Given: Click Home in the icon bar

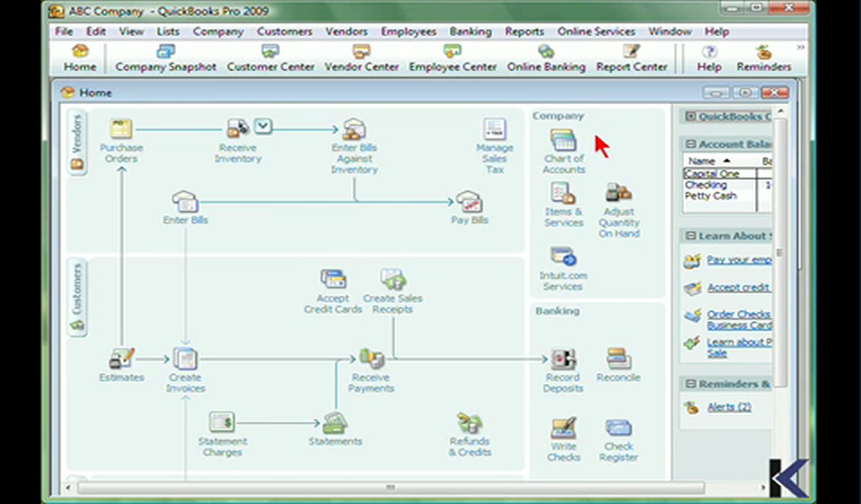Looking at the screenshot, I should 80,59.
